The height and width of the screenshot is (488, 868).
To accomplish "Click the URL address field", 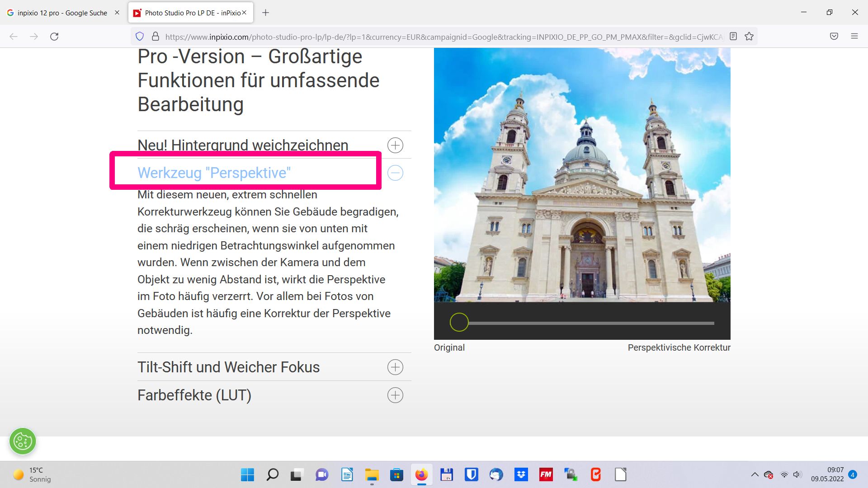I will pyautogui.click(x=443, y=37).
